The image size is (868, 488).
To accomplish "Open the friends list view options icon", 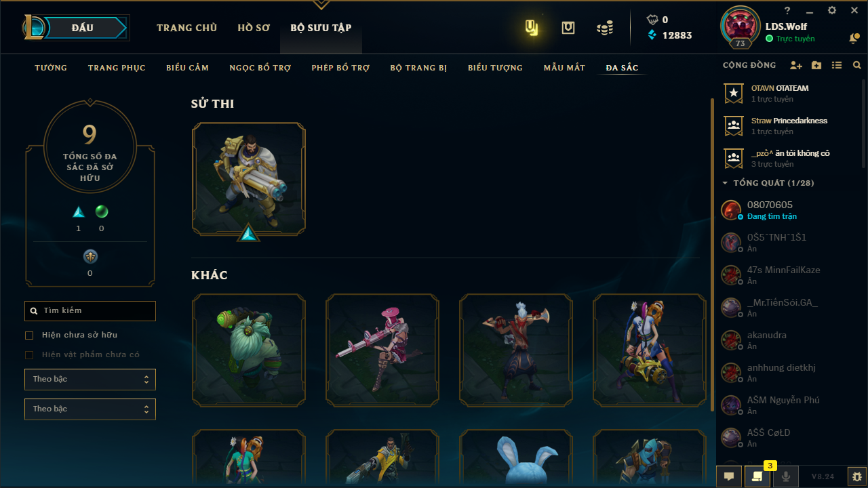I will coord(837,66).
